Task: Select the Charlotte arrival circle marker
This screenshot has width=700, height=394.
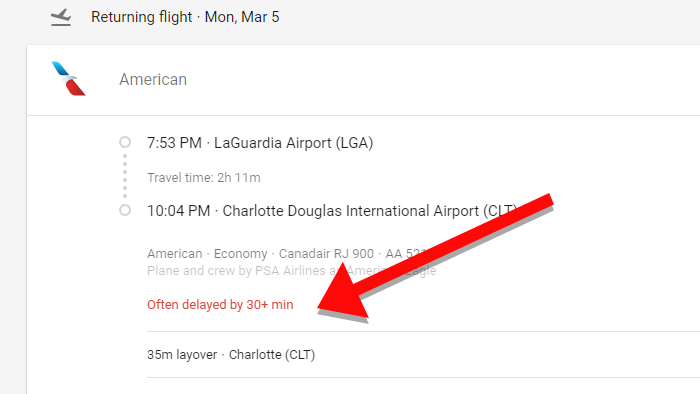Action: point(125,210)
